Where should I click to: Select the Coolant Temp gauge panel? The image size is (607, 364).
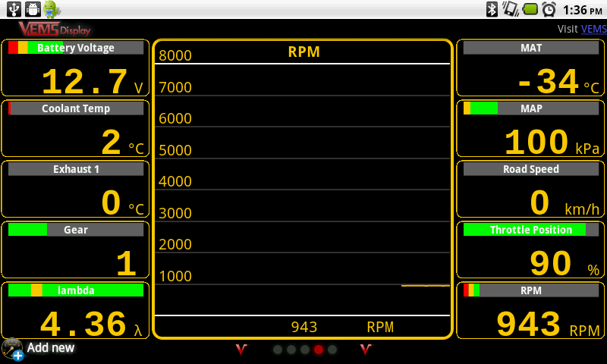point(75,128)
